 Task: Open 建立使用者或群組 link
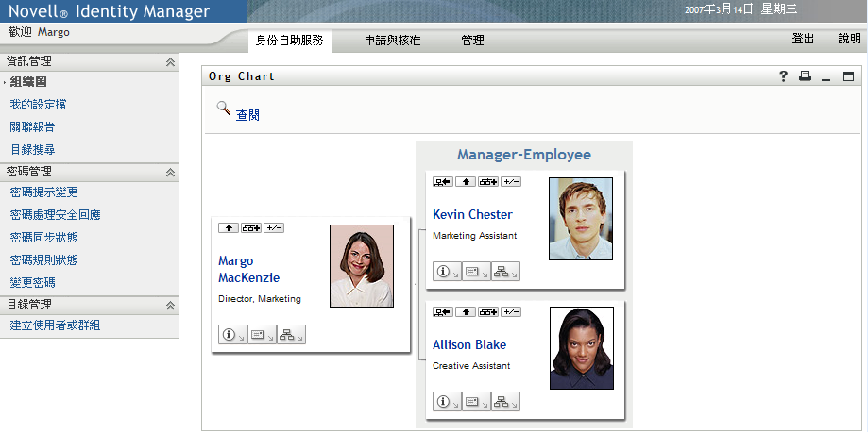pos(56,325)
